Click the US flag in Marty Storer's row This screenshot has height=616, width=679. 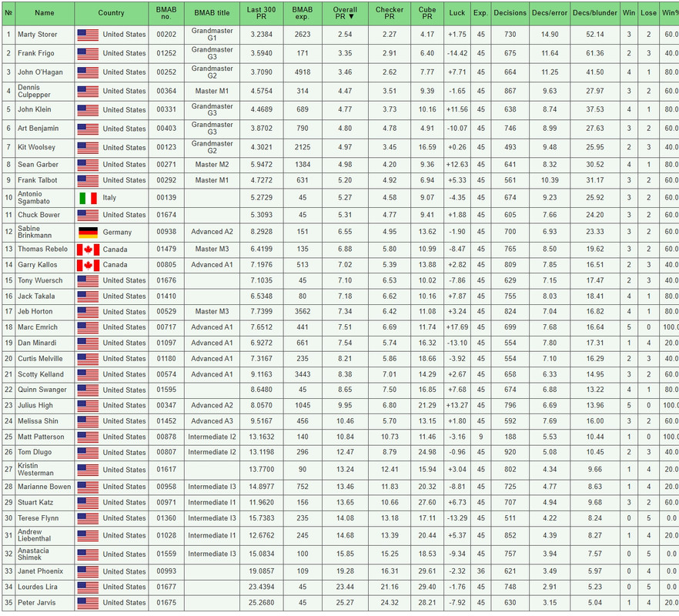pos(88,35)
